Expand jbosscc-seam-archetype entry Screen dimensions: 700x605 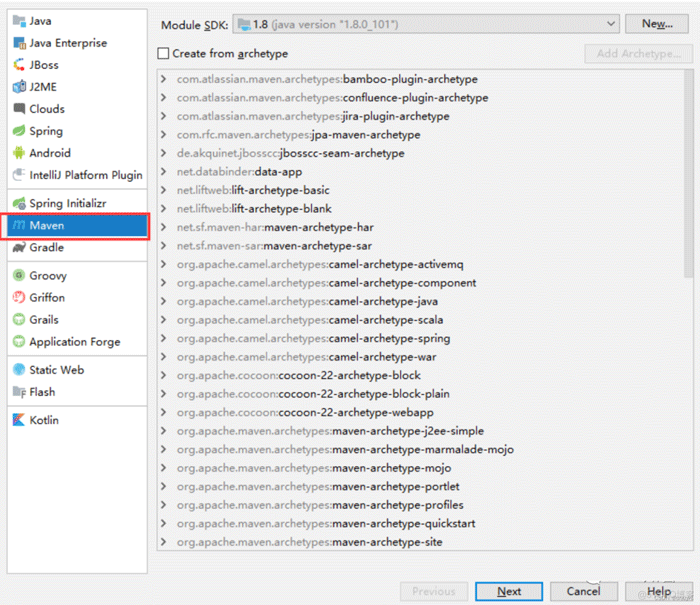click(x=163, y=153)
